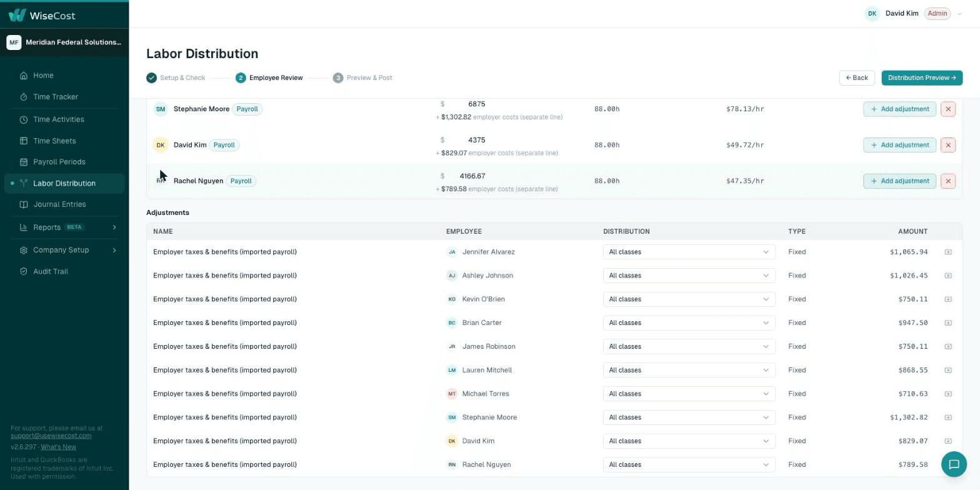Image resolution: width=980 pixels, height=490 pixels.
Task: Jump to Preview & Post step
Action: pyautogui.click(x=362, y=78)
